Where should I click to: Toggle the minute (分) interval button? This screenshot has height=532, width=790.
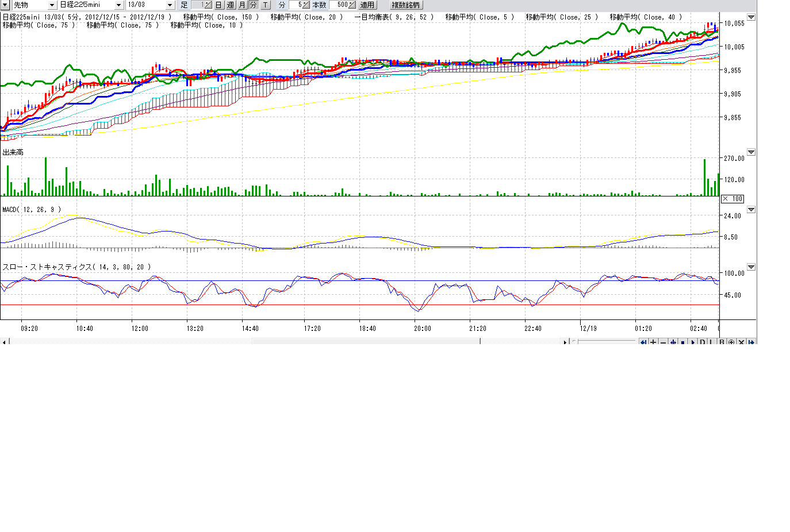253,5
